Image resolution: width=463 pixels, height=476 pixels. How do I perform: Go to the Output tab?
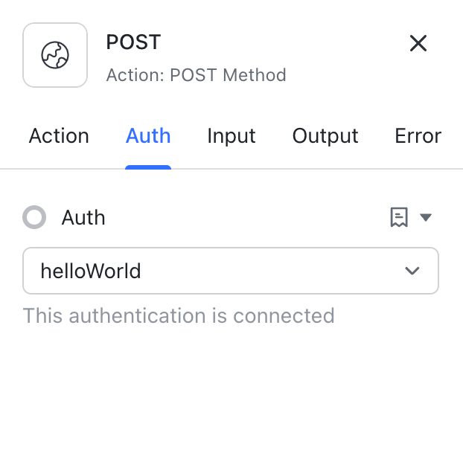(325, 136)
